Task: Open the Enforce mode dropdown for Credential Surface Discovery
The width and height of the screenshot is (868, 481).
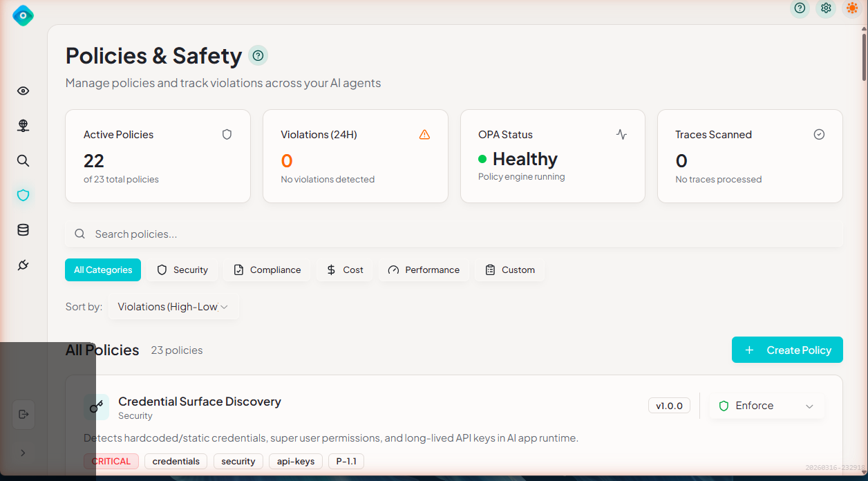Action: click(x=766, y=406)
